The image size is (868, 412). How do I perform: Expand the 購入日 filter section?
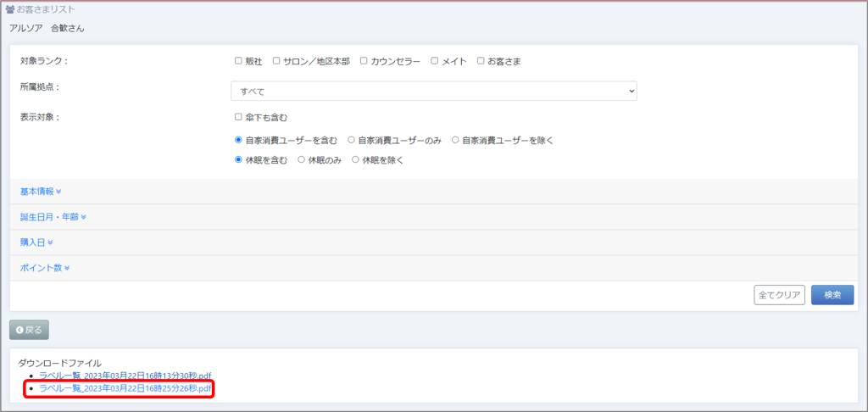[36, 242]
